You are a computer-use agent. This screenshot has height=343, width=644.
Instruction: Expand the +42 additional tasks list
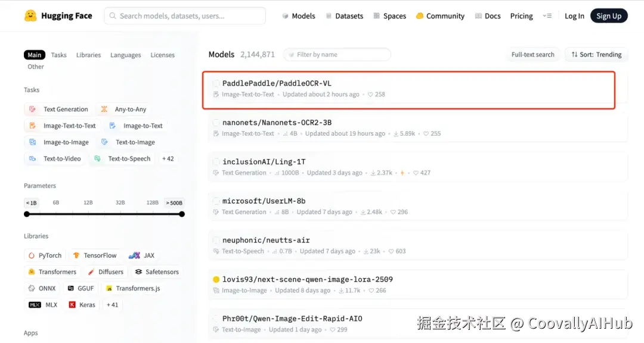168,158
